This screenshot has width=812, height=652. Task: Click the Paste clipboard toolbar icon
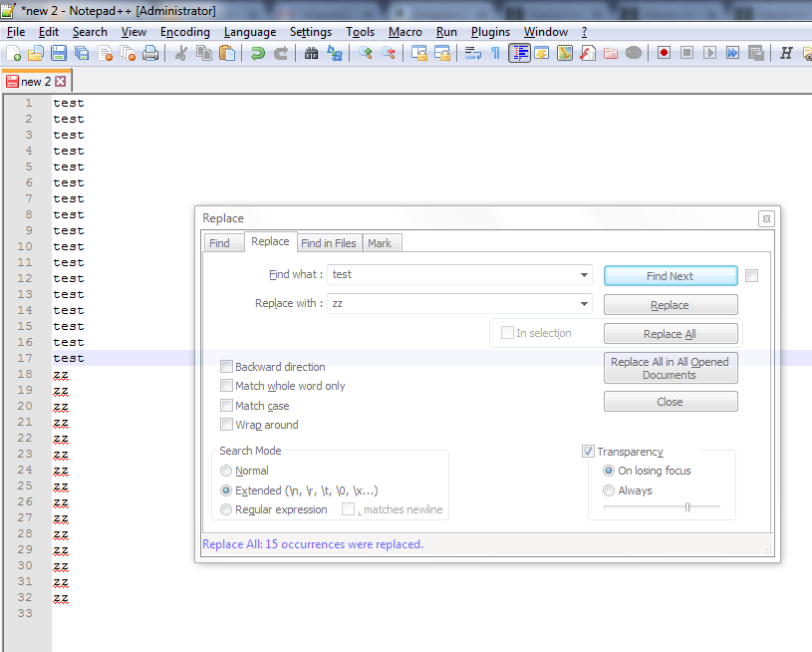click(x=227, y=53)
